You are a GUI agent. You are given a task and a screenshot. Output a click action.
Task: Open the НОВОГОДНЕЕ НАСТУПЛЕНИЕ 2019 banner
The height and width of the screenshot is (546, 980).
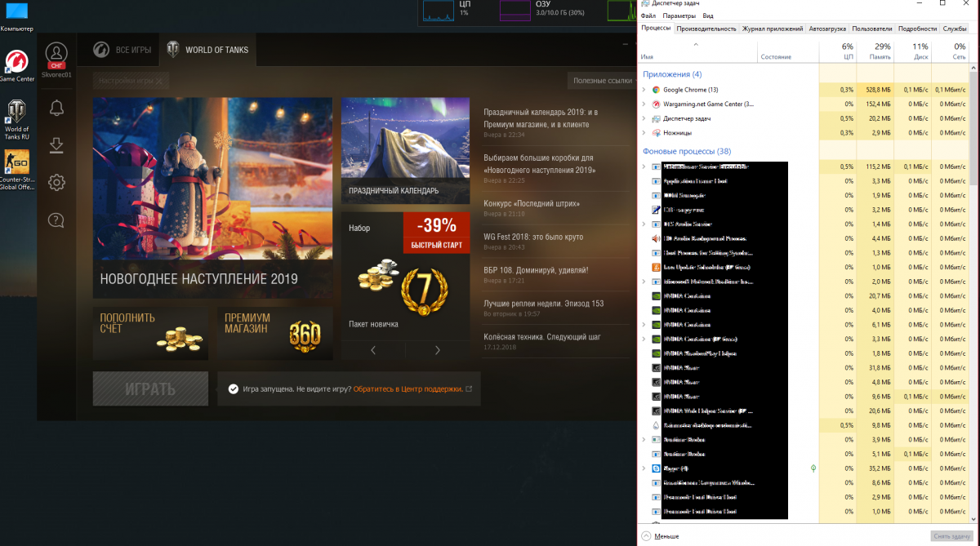[212, 198]
